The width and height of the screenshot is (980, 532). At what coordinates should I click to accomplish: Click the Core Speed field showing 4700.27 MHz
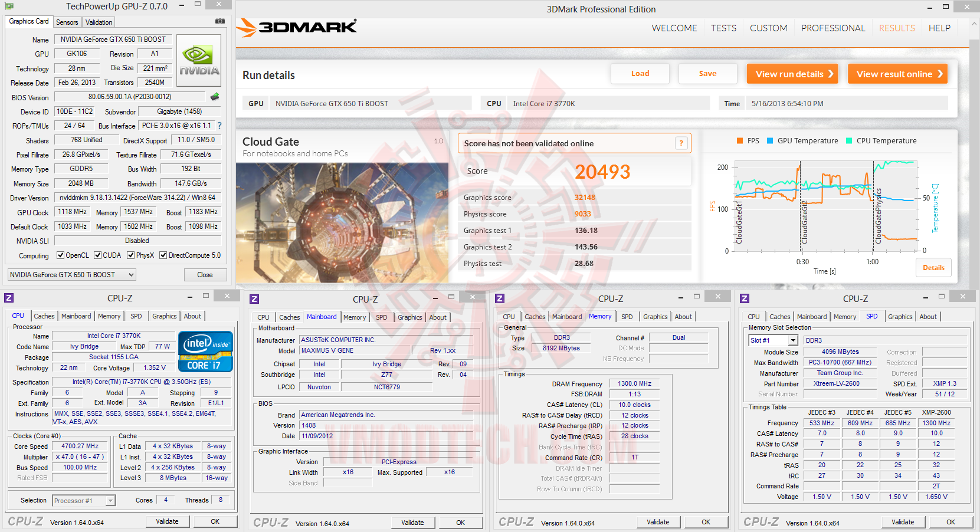point(80,446)
